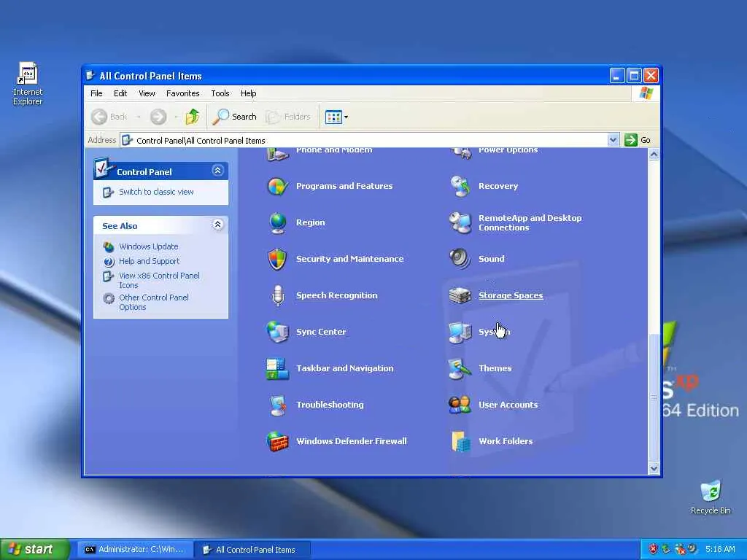Screen dimensions: 747x560
Task: Open the Forward history dropdown arrow
Action: tap(176, 117)
